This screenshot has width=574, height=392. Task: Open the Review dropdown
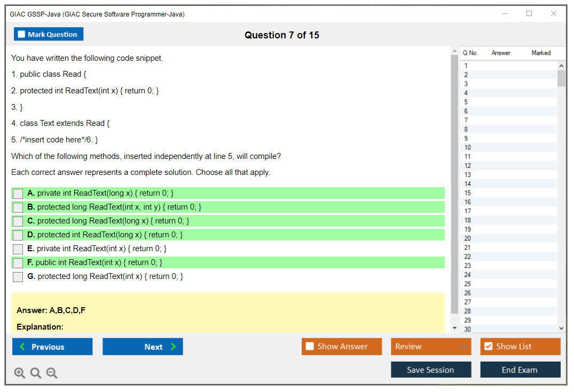[431, 346]
